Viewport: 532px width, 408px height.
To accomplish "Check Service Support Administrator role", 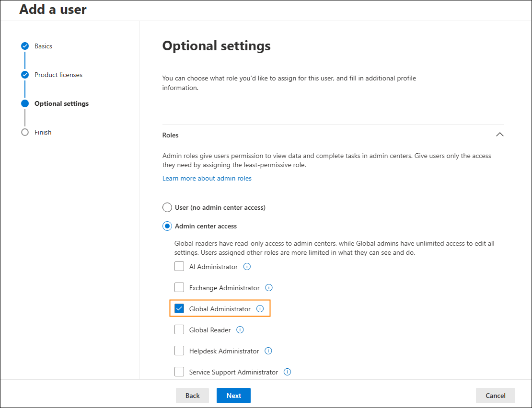I will (179, 372).
